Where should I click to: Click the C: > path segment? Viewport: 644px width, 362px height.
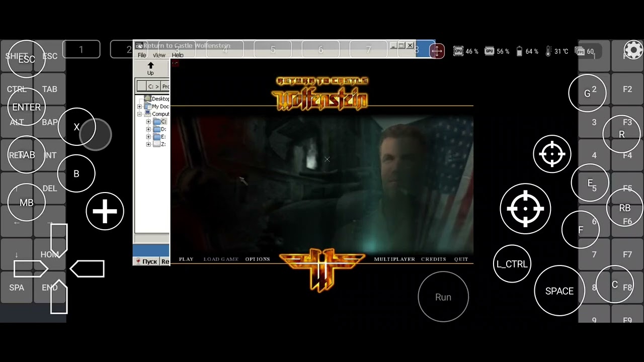point(153,86)
